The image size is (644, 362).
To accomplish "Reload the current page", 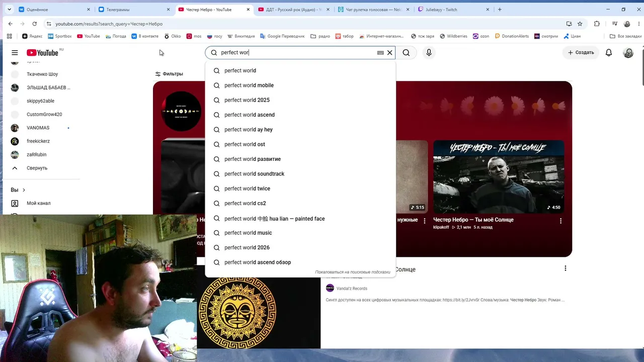I will 34,24.
